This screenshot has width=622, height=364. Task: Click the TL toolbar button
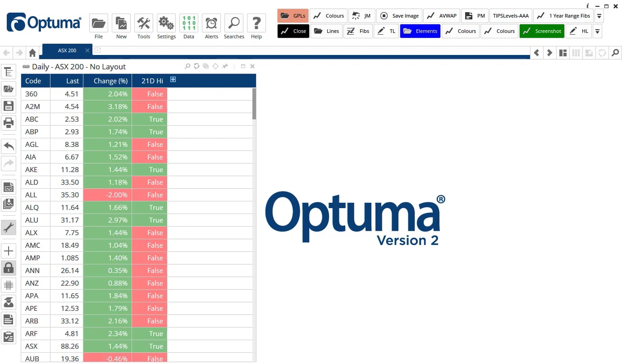(386, 31)
